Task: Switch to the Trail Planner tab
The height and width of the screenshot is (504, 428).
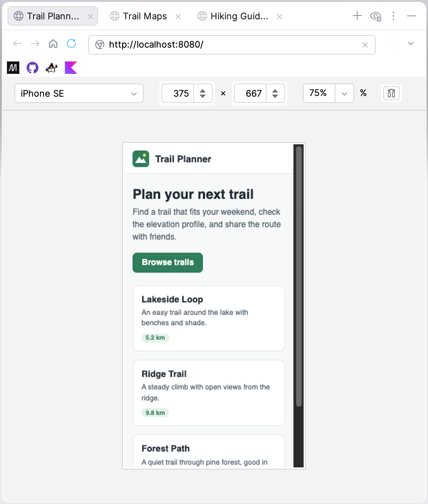Action: 53,16
